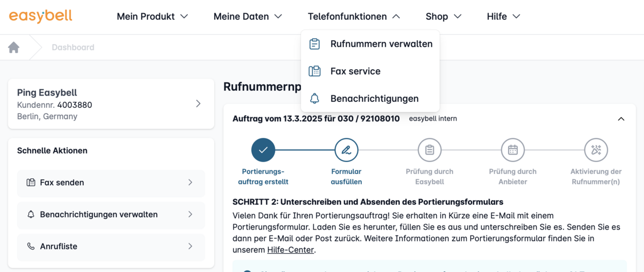The image size is (644, 272).
Task: Choose Fax service in the dropdown menu
Action: (355, 71)
